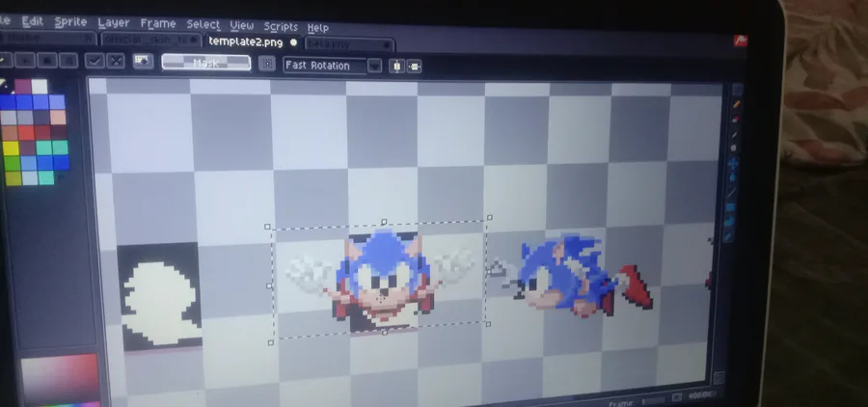The width and height of the screenshot is (868, 407).
Task: Click the running Sonic sprite on canvas
Action: coord(573,277)
